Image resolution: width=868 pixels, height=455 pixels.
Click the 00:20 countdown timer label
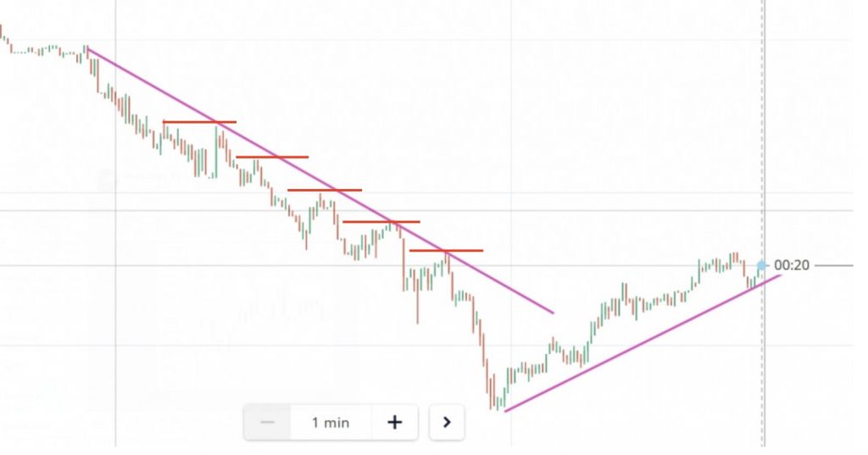(x=792, y=265)
